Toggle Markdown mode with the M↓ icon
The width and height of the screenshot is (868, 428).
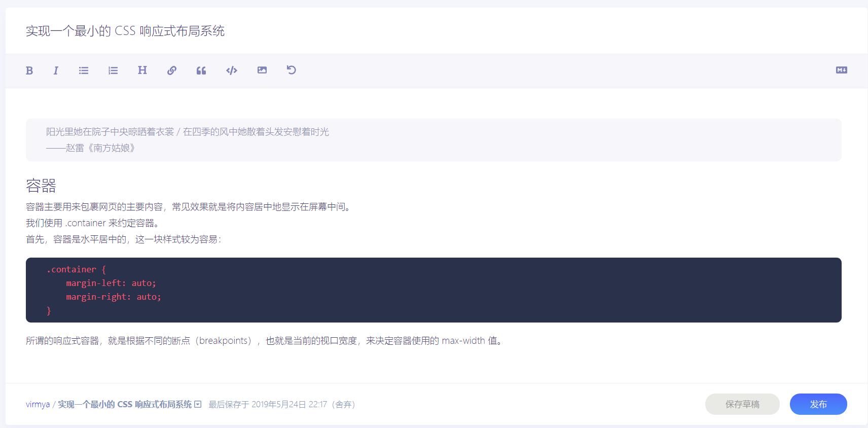coord(842,70)
